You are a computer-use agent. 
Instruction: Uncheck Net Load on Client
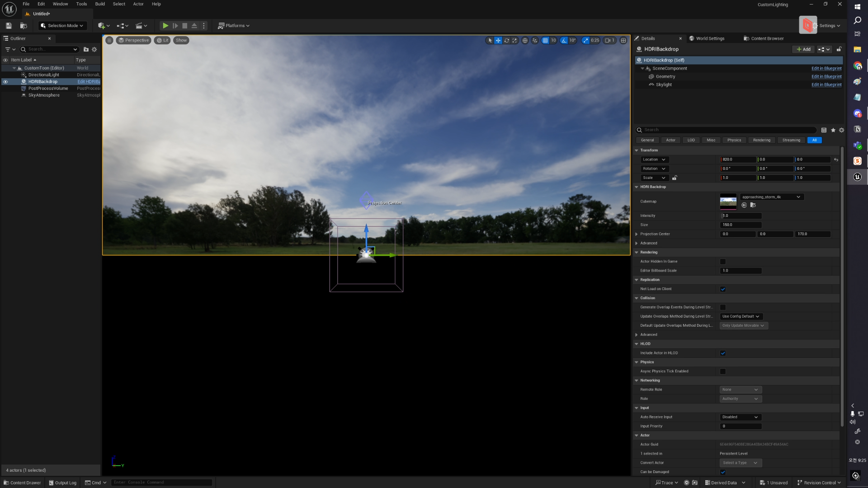tap(723, 289)
